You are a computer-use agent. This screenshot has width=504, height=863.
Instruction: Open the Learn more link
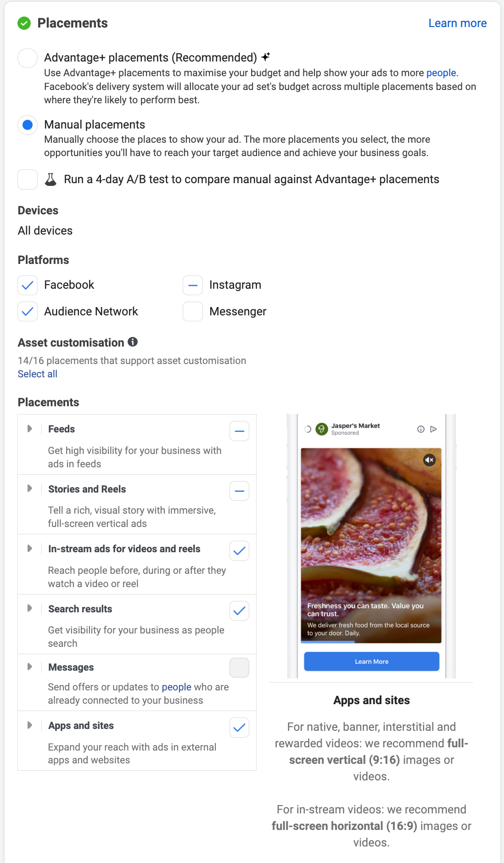pyautogui.click(x=457, y=23)
